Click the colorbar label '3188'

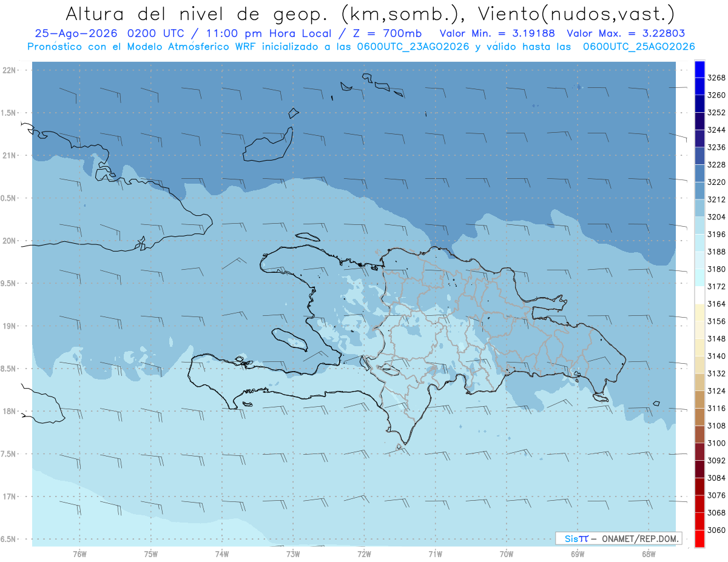pos(716,252)
